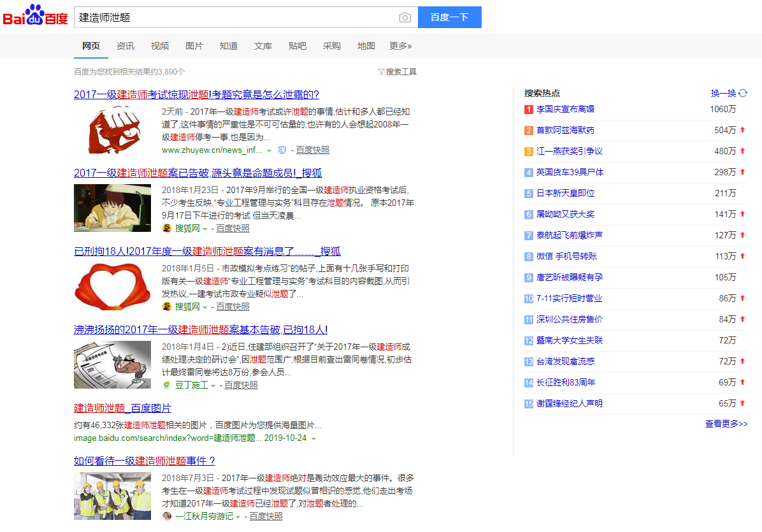
Task: Switch to the 知道 tab
Action: pos(228,46)
